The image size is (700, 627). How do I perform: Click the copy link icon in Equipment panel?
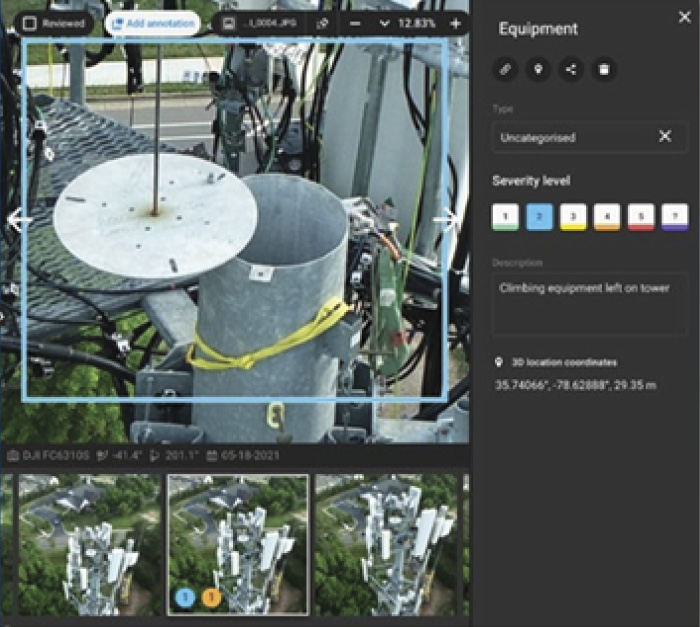505,69
